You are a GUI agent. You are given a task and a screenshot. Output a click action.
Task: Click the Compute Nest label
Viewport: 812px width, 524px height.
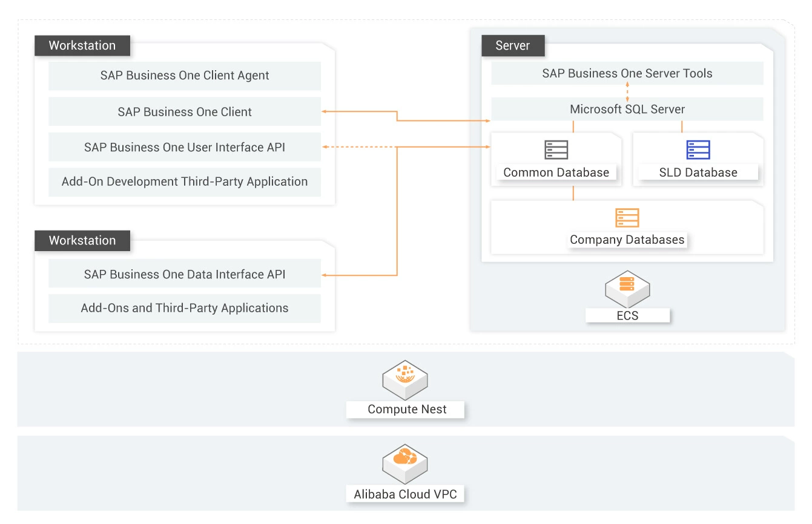point(407,410)
